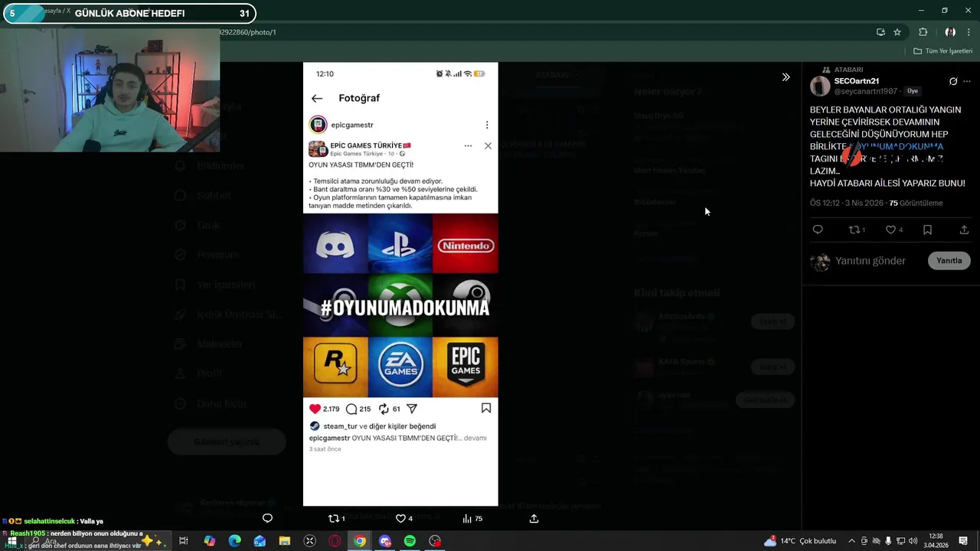
Task: Open the ATABARI community label
Action: click(x=848, y=70)
